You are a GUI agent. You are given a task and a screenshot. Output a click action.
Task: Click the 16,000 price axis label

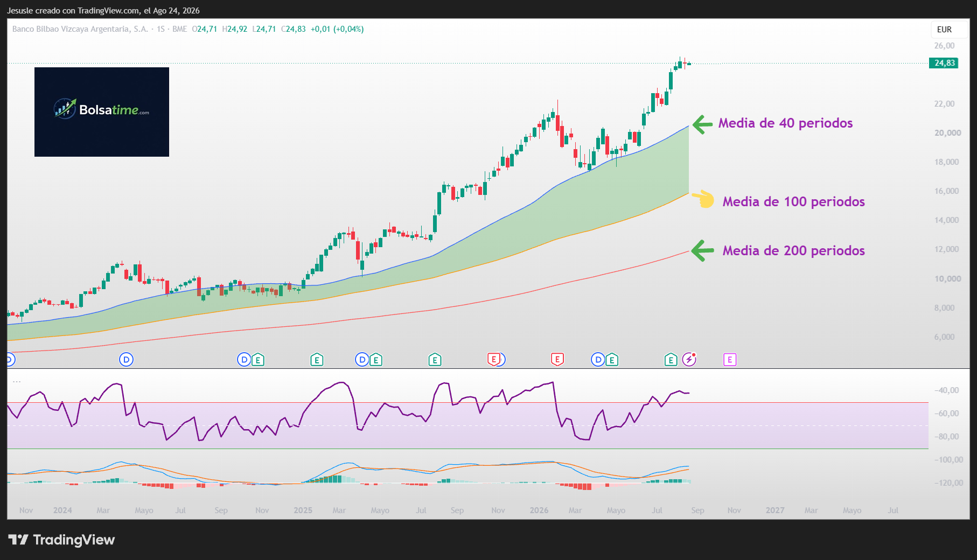point(946,191)
